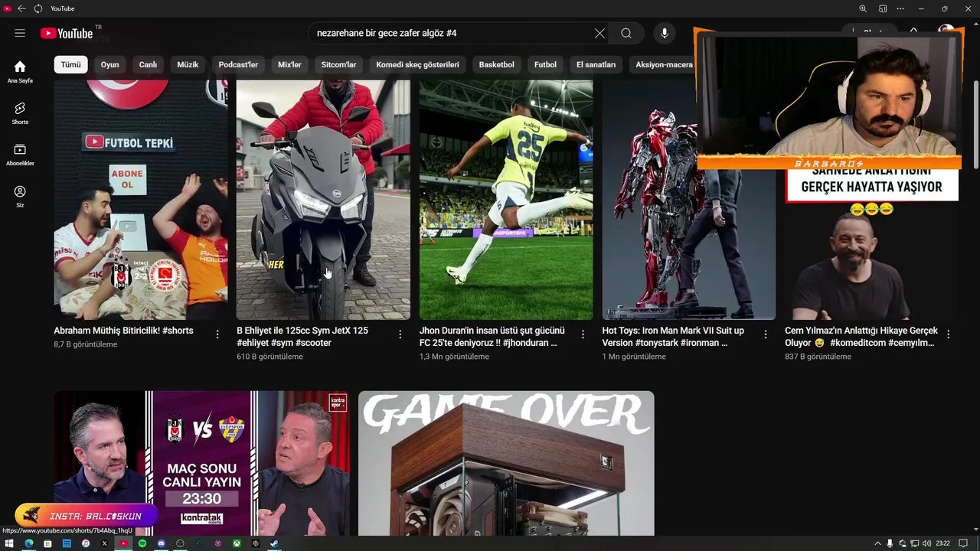Click the system tray volume speaker icon
Viewport: 980px width, 551px height.
927,543
